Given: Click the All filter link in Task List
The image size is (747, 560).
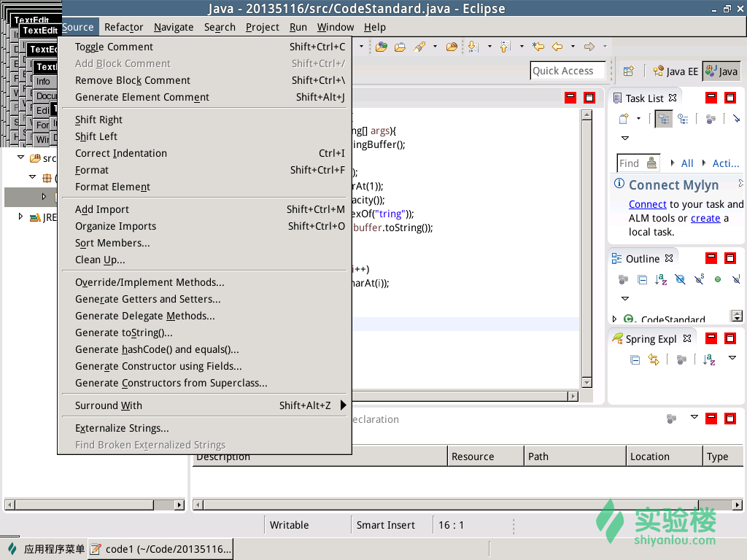Looking at the screenshot, I should pos(687,163).
